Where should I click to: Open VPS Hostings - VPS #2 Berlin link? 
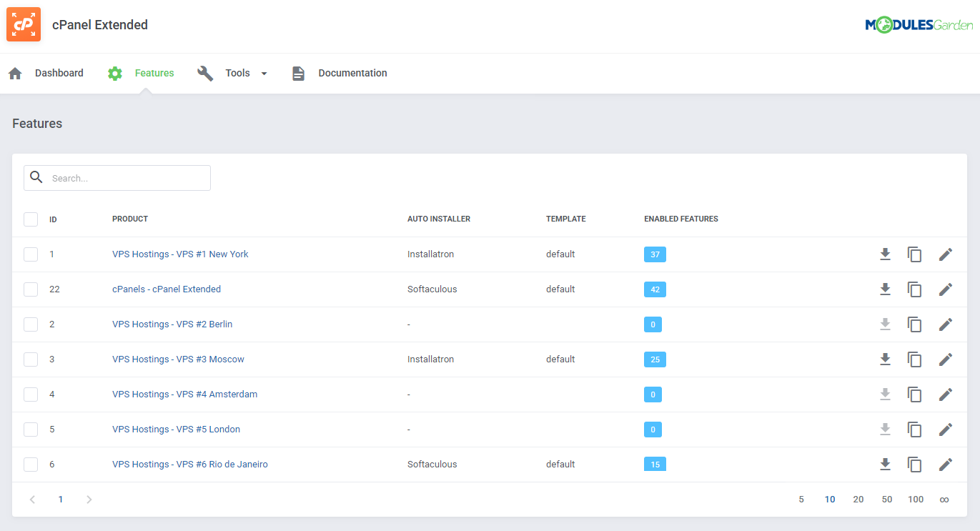(x=172, y=324)
